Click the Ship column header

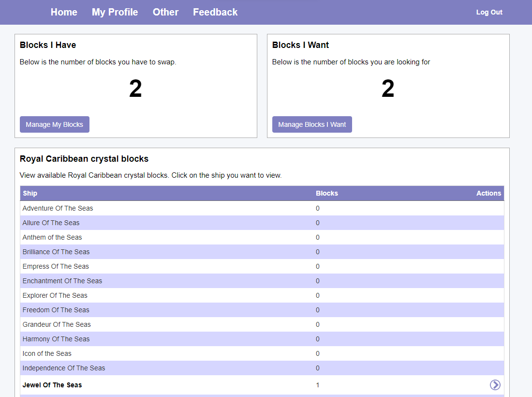pyautogui.click(x=30, y=193)
